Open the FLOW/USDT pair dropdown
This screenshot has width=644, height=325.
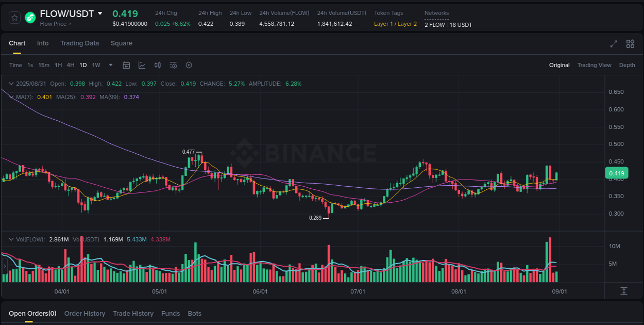[x=99, y=13]
